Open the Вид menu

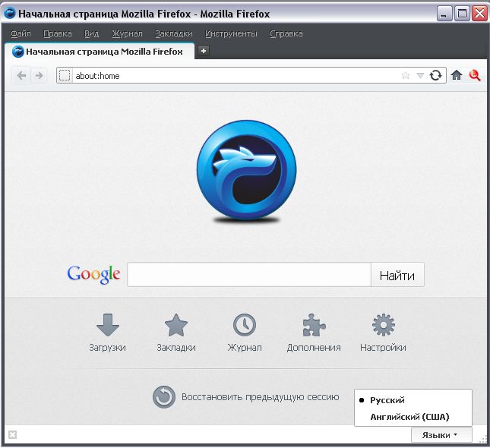pos(92,33)
